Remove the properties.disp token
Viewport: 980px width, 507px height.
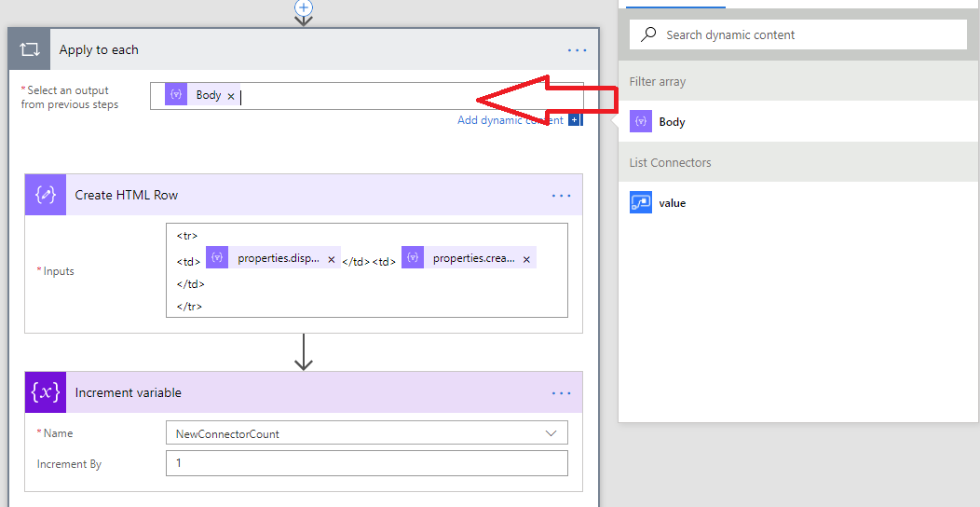click(332, 260)
